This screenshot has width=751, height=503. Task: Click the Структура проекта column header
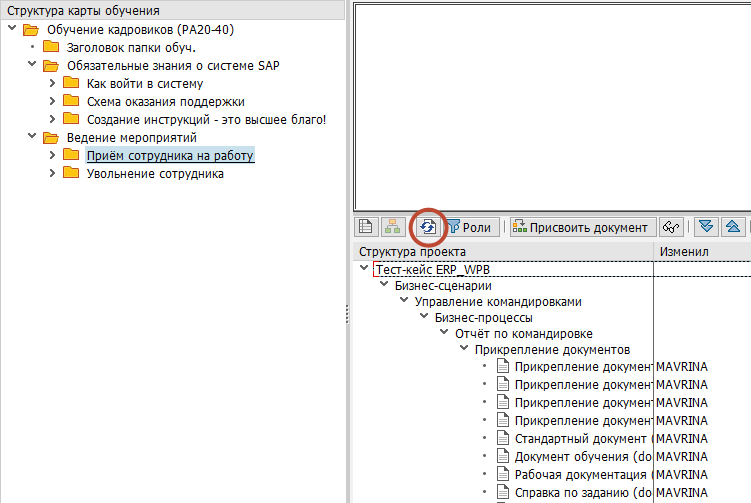click(503, 252)
